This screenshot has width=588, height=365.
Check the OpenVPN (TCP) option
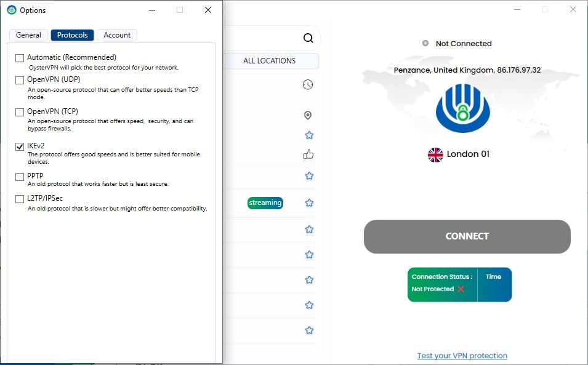(20, 112)
